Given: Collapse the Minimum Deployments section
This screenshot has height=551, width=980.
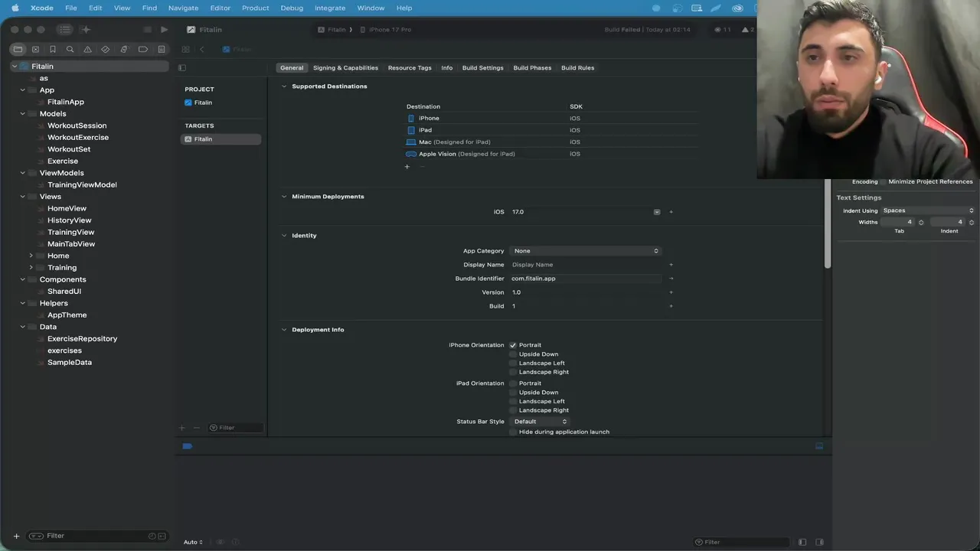Looking at the screenshot, I should click(x=284, y=197).
